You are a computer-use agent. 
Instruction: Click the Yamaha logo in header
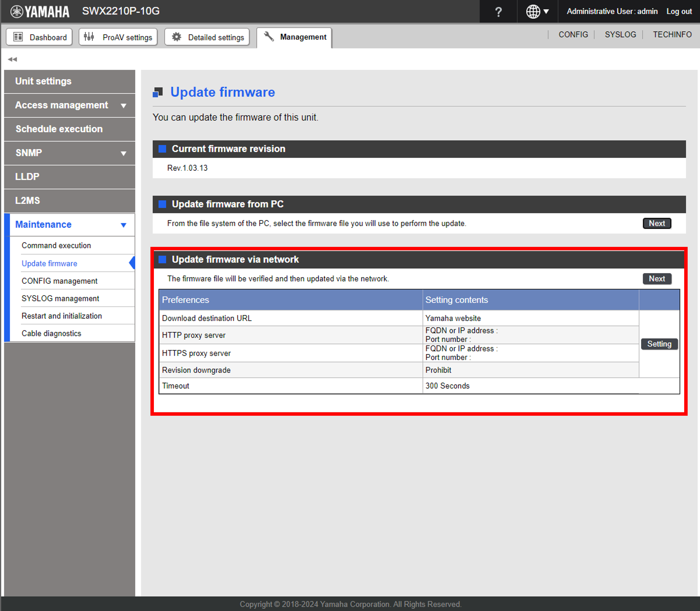coord(40,12)
